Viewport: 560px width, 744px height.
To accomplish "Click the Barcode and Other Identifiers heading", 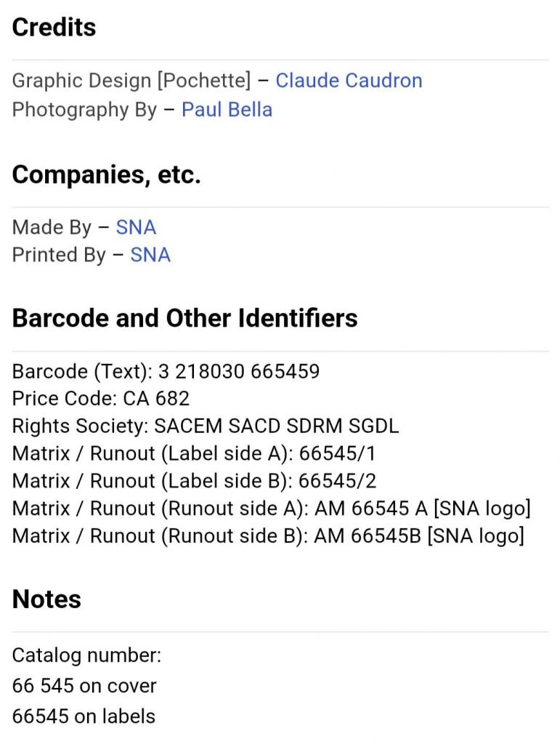I will pyautogui.click(x=184, y=318).
